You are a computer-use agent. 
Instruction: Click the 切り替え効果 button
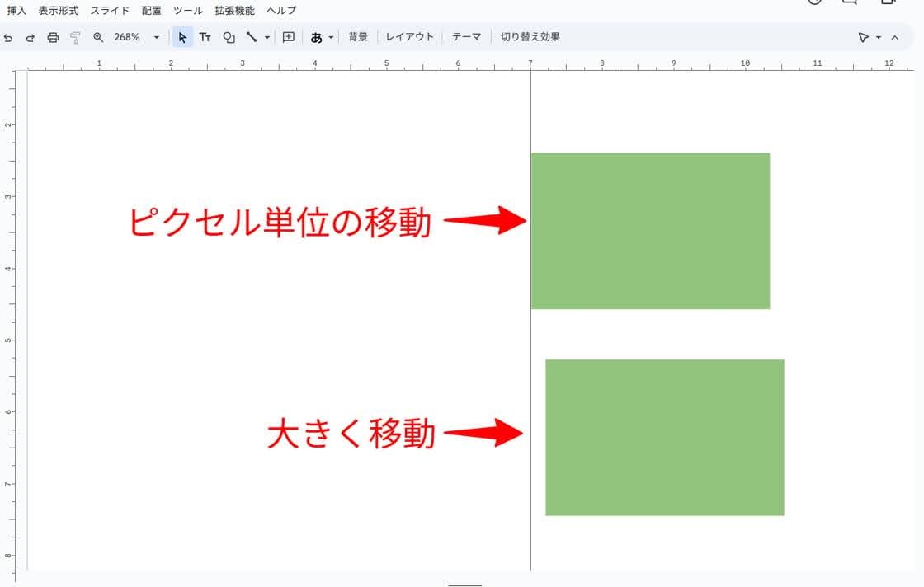pyautogui.click(x=530, y=37)
